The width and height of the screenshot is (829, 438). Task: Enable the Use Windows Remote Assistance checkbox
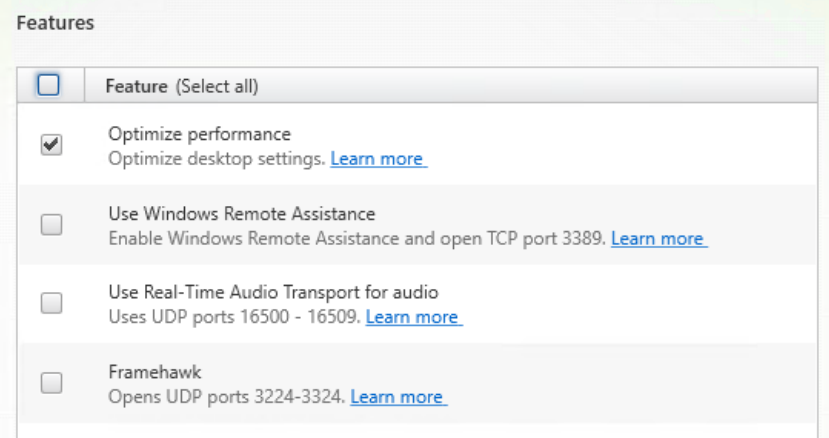click(50, 226)
